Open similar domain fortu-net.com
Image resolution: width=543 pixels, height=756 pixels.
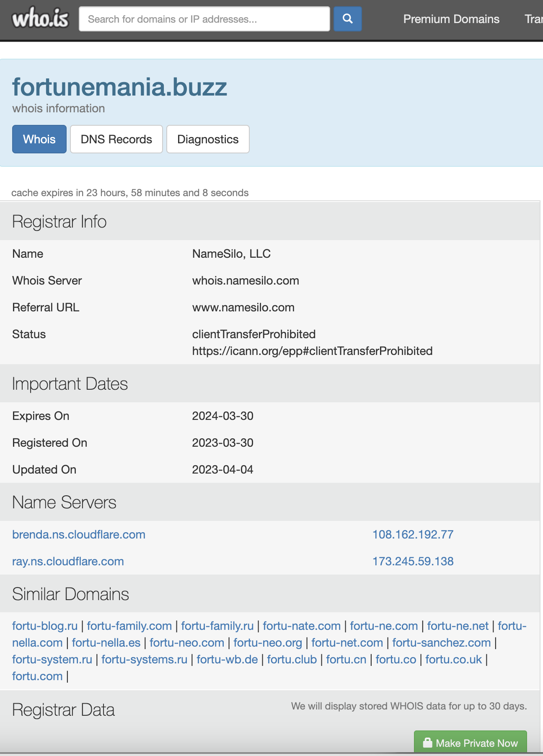click(347, 643)
